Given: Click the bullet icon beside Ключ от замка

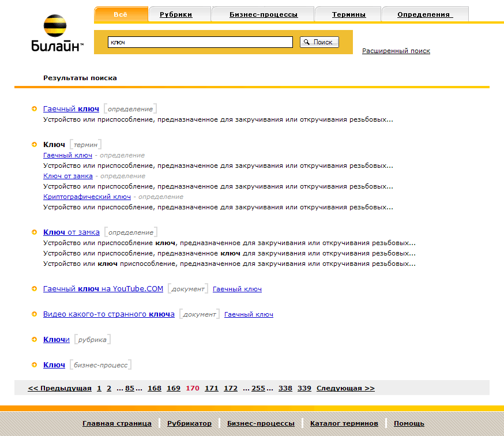Looking at the screenshot, I should [34, 232].
